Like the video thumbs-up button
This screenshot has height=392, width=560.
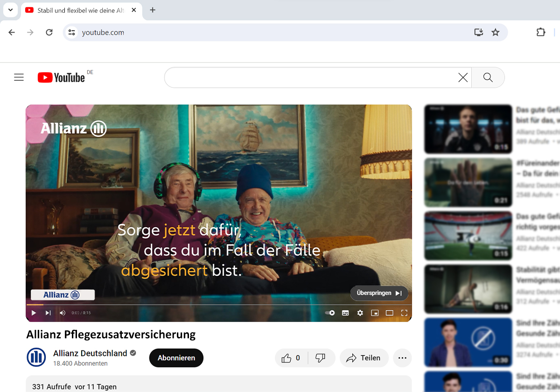(x=290, y=358)
